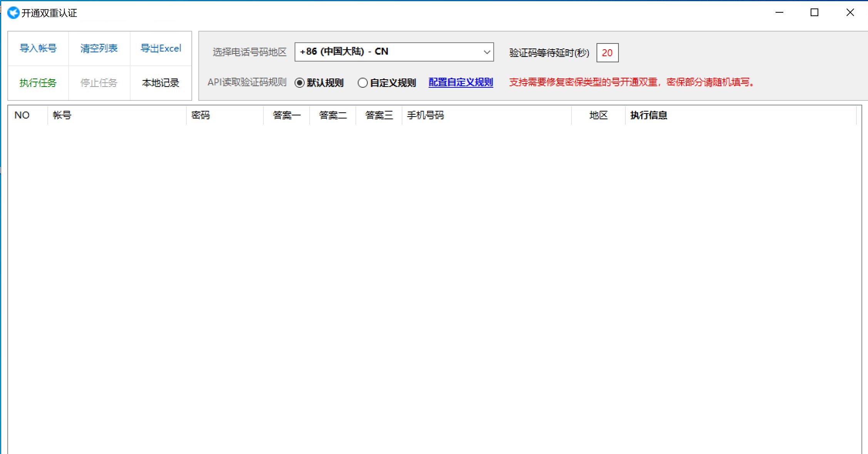
Task: Click the 地区 column header
Action: [598, 115]
